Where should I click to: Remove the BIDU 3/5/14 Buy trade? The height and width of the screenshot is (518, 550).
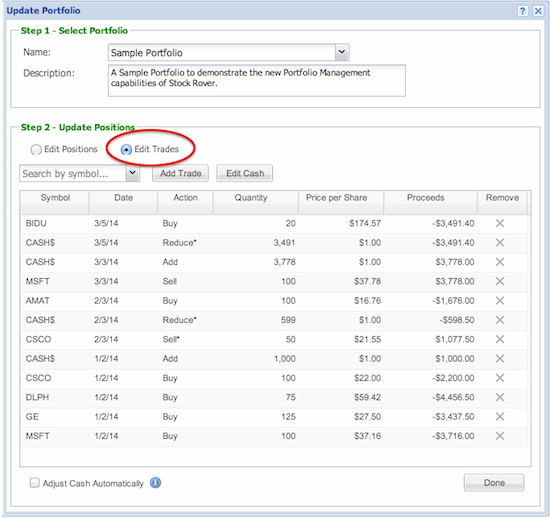point(500,223)
